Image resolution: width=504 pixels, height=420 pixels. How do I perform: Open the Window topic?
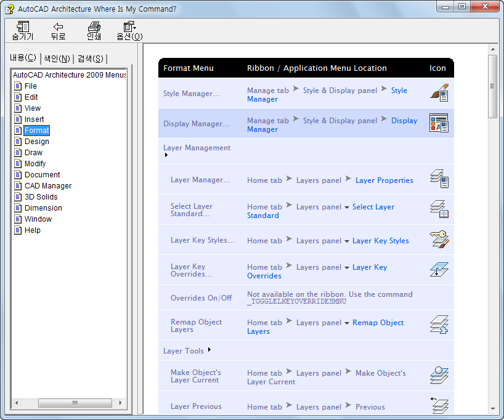[38, 219]
